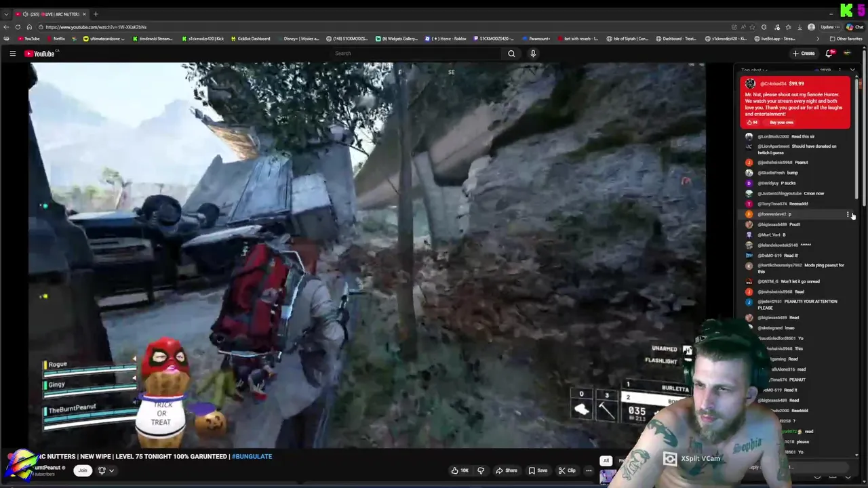Click the search magnifier button
868x488 pixels.
point(511,54)
